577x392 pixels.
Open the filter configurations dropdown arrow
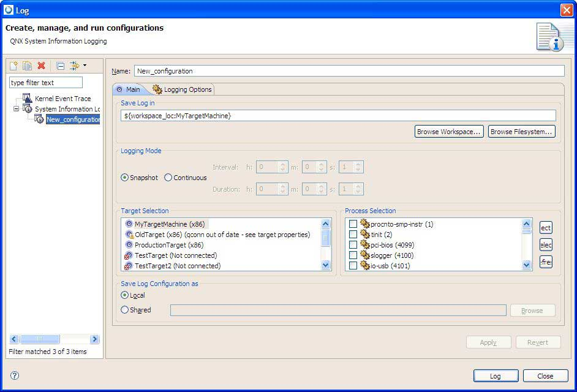[x=85, y=65]
